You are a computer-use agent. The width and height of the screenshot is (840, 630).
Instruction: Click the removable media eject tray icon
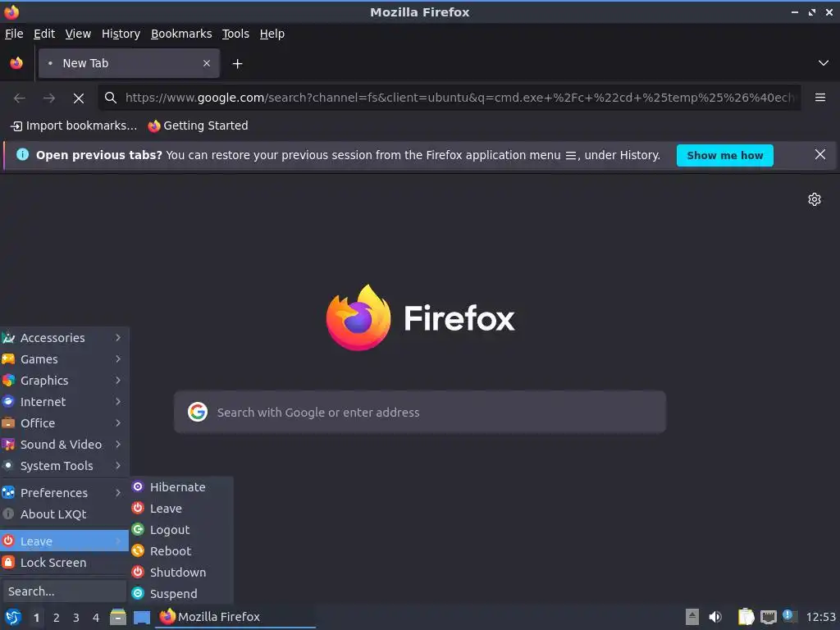(x=692, y=617)
